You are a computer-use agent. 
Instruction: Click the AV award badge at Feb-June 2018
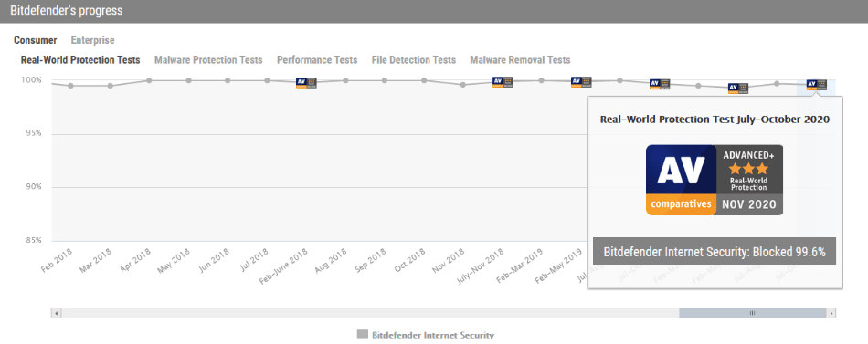[306, 83]
